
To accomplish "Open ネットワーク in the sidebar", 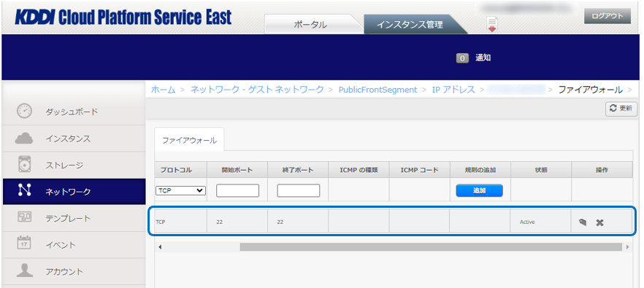I will (x=74, y=192).
